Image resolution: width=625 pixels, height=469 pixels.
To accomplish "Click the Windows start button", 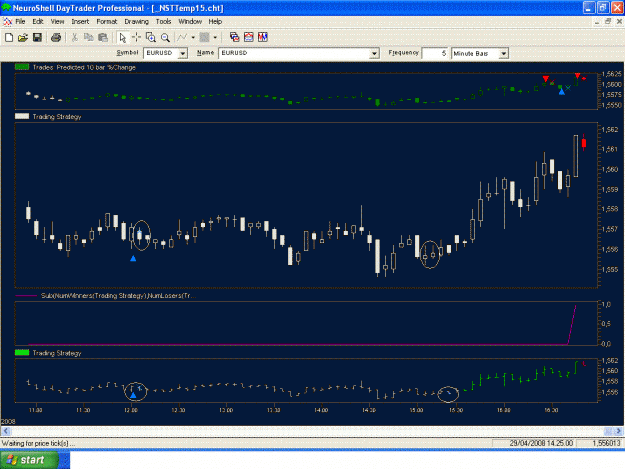I will [29, 460].
